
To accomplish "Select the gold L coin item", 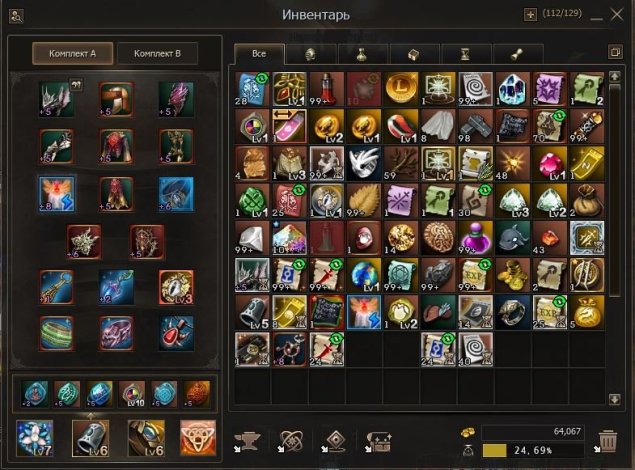I will click(401, 89).
